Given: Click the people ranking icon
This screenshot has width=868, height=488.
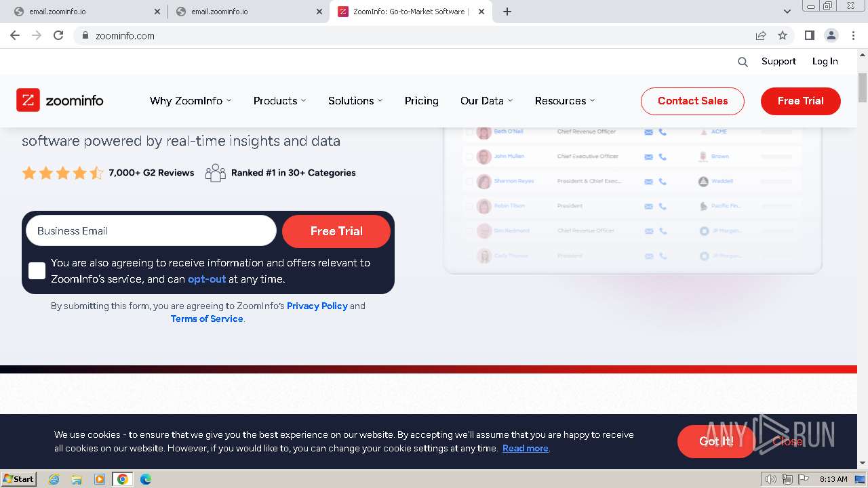Looking at the screenshot, I should (215, 173).
